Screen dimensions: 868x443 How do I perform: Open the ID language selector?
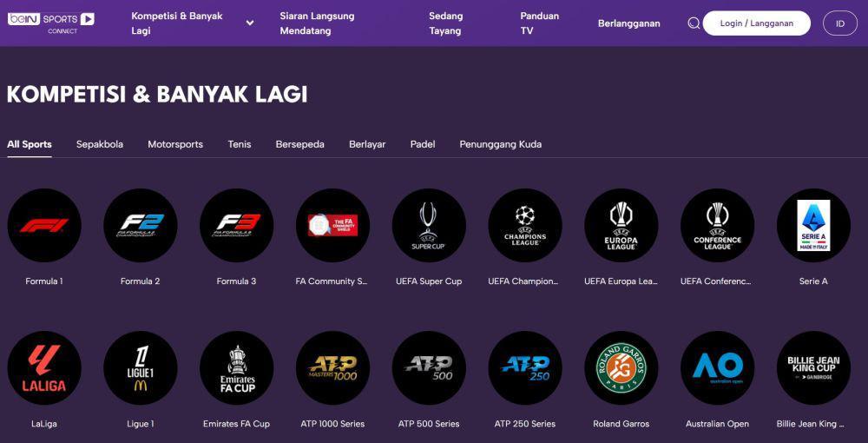839,23
